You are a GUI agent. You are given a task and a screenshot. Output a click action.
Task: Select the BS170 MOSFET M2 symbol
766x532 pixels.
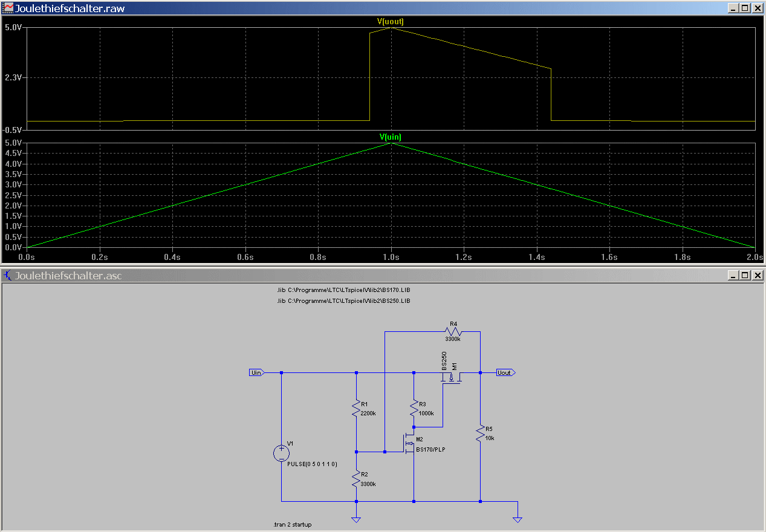click(409, 444)
